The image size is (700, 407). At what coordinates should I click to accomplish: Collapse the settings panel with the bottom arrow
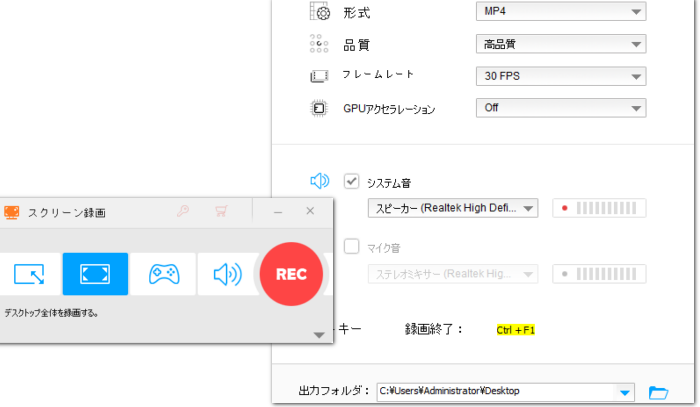click(x=319, y=334)
